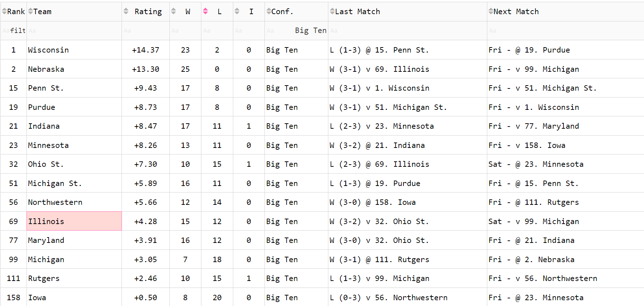Viewport: 644px width, 306px height.
Task: Select the highlighted Illinois team cell
Action: pos(74,221)
